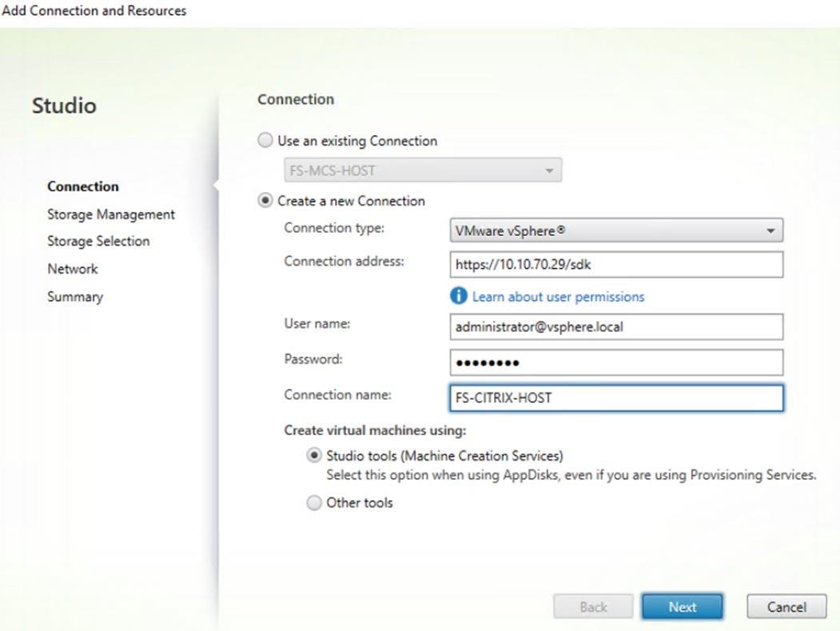Open Learn about user permissions link
The height and width of the screenshot is (631, 840).
[558, 297]
